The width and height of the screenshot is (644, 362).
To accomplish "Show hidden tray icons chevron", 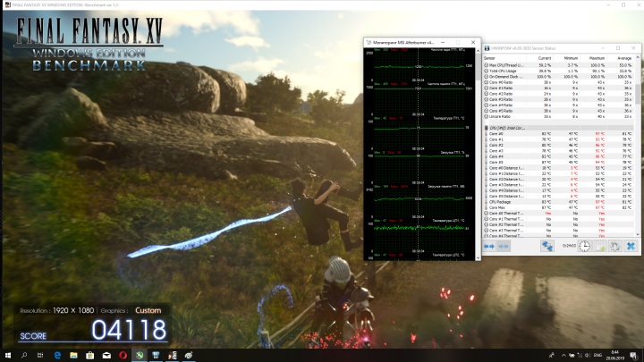I will [563, 355].
